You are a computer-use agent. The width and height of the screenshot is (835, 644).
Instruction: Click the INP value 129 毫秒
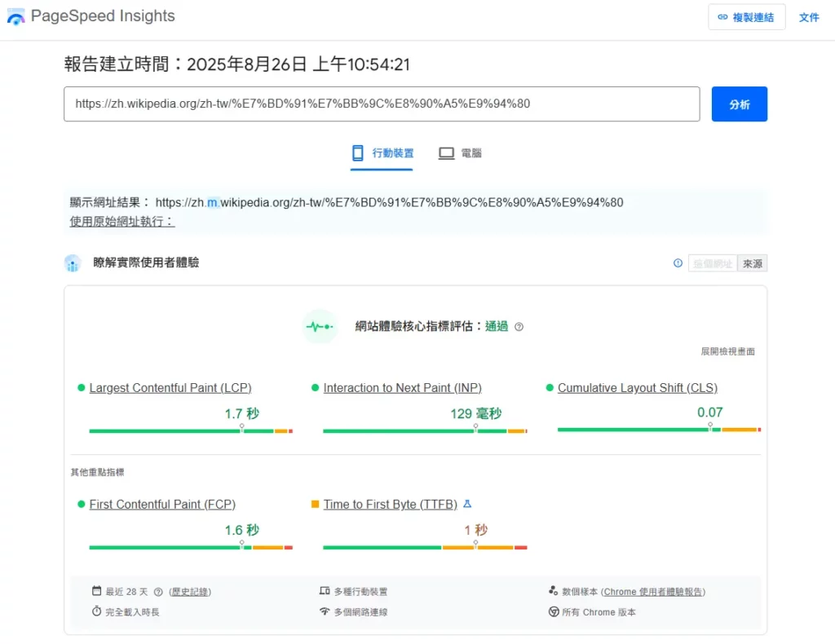(476, 413)
